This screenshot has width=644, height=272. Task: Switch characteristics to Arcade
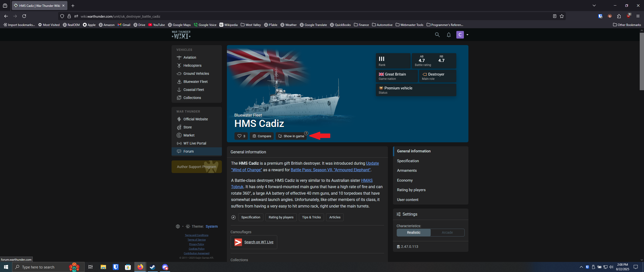click(x=447, y=232)
